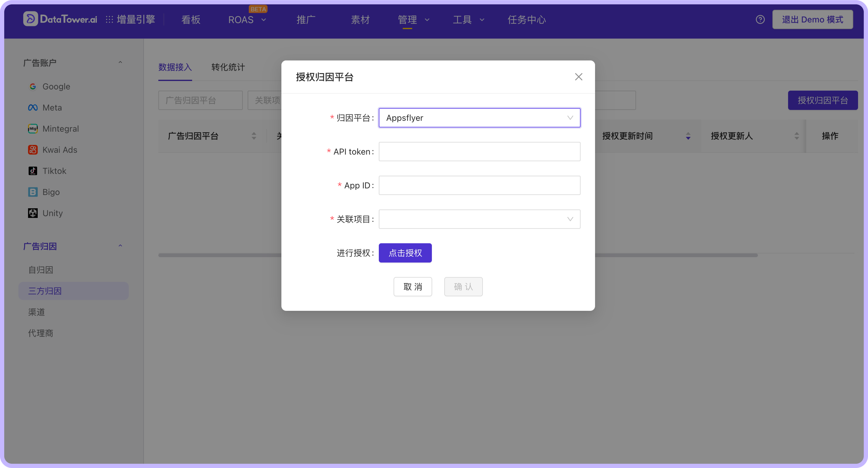The width and height of the screenshot is (868, 468).
Task: Select 代理商 in the sidebar
Action: (x=40, y=333)
